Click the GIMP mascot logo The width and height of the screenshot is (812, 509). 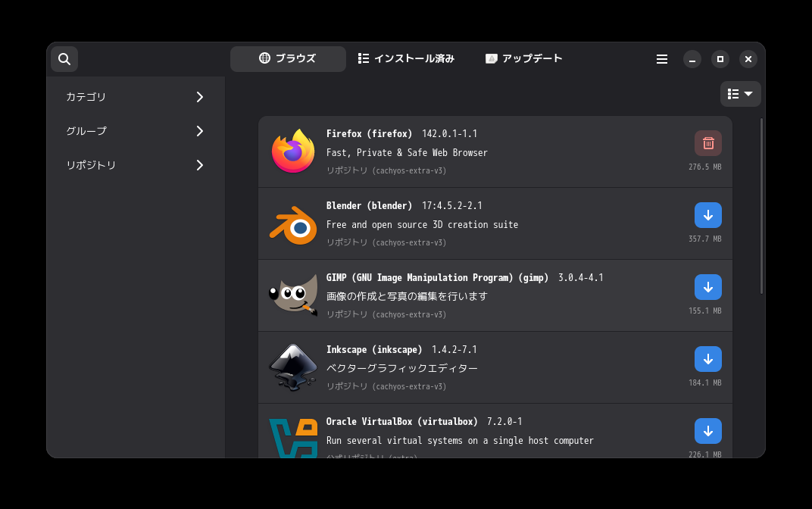[293, 295]
